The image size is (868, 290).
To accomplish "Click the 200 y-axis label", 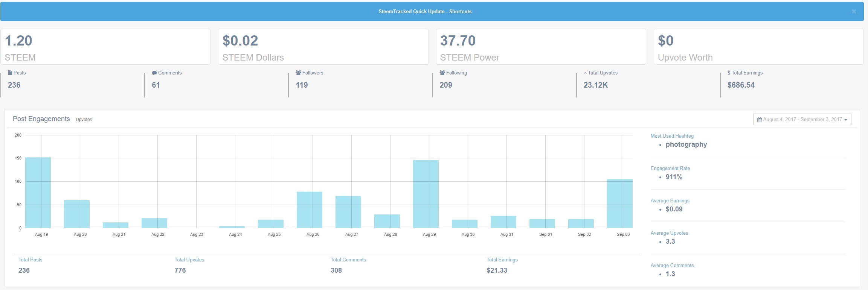I will click(x=18, y=135).
